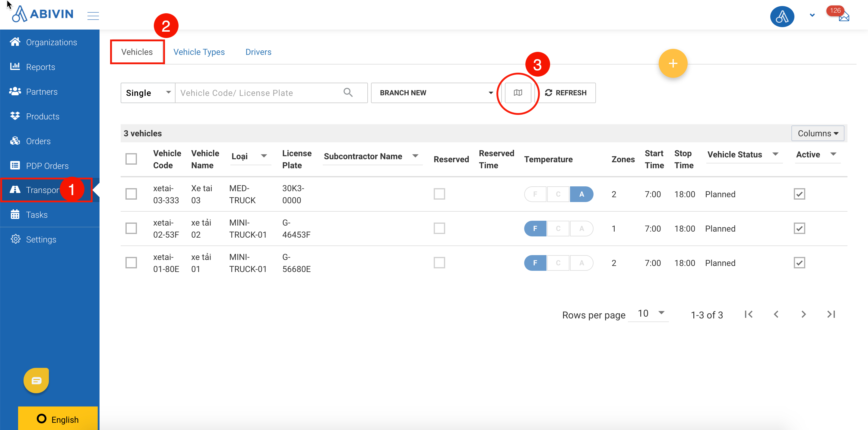Toggle Active checkbox for xetai-02-53F
Image resolution: width=868 pixels, height=430 pixels.
click(x=799, y=228)
